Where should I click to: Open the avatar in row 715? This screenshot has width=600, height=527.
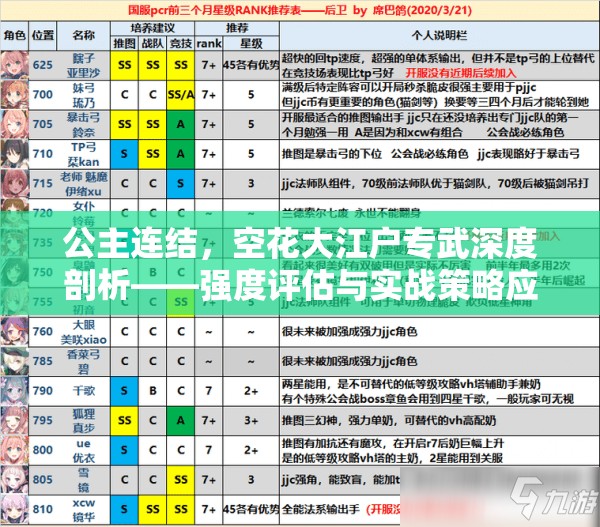pos(15,184)
